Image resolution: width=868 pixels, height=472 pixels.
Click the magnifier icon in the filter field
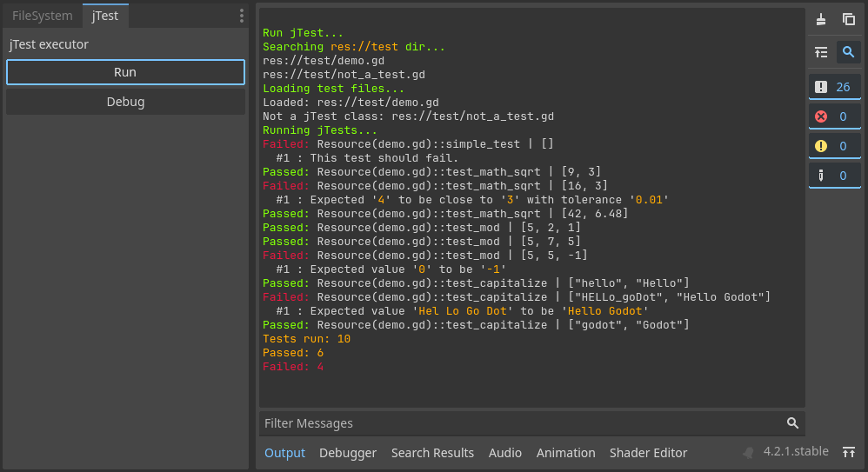792,423
